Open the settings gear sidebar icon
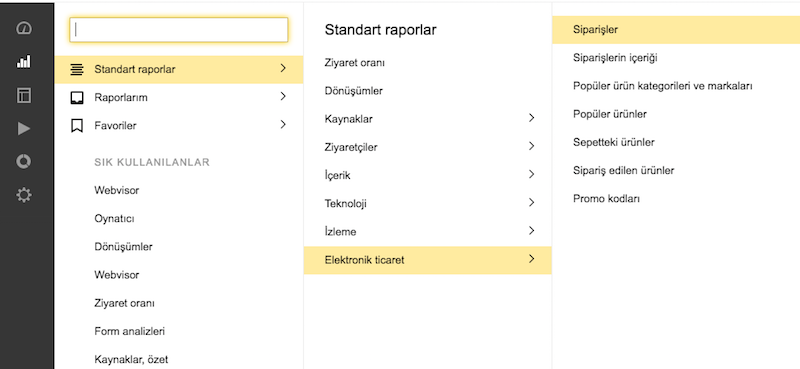 (24, 195)
